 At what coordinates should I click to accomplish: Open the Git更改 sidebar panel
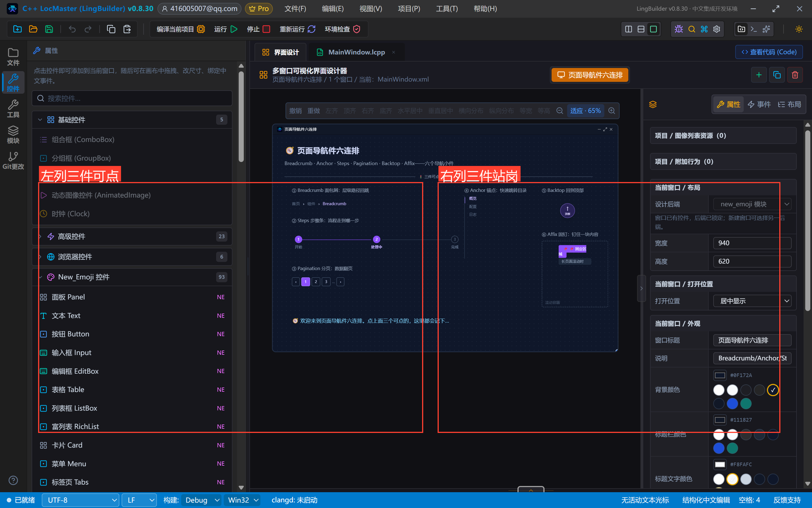point(13,161)
